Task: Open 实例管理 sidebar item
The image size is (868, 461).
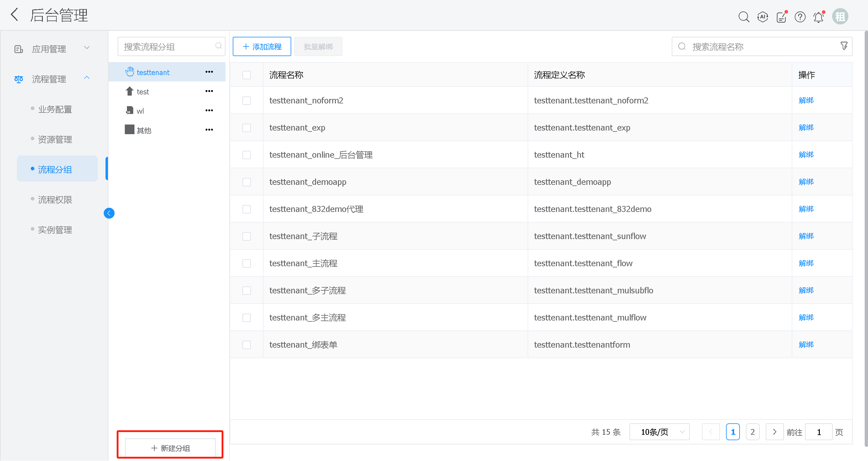Action: point(55,230)
